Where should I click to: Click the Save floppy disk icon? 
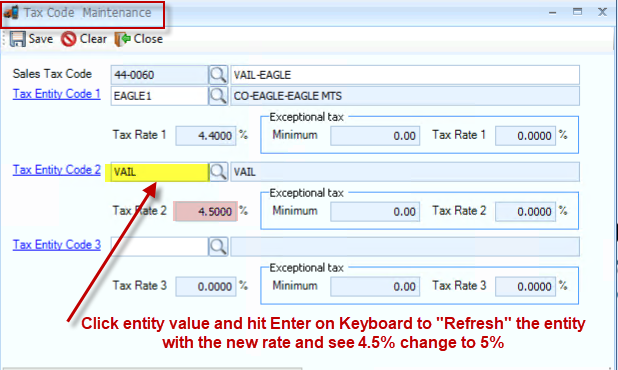17,39
